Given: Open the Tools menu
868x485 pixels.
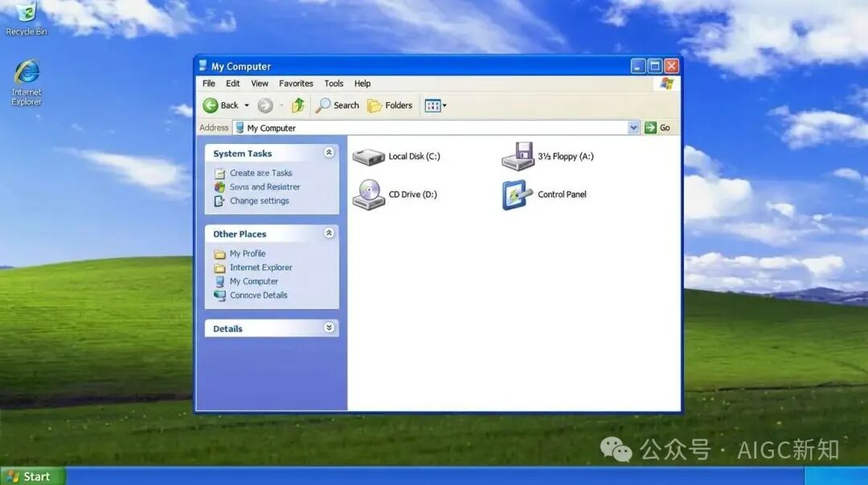Looking at the screenshot, I should coord(334,83).
